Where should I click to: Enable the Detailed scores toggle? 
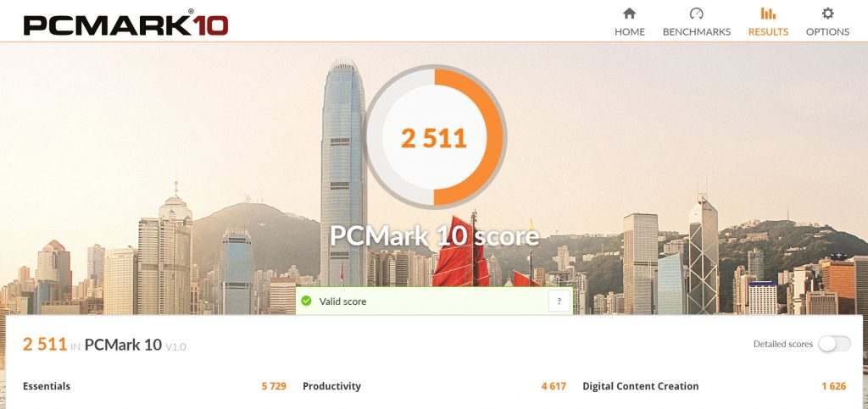834,344
